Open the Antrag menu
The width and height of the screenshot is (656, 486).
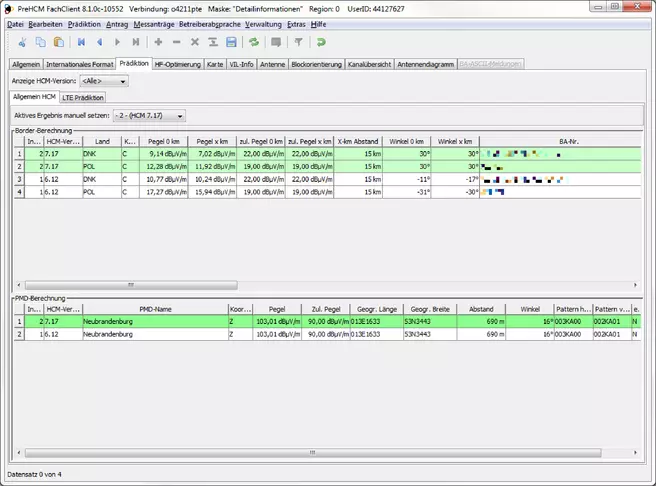[x=117, y=24]
